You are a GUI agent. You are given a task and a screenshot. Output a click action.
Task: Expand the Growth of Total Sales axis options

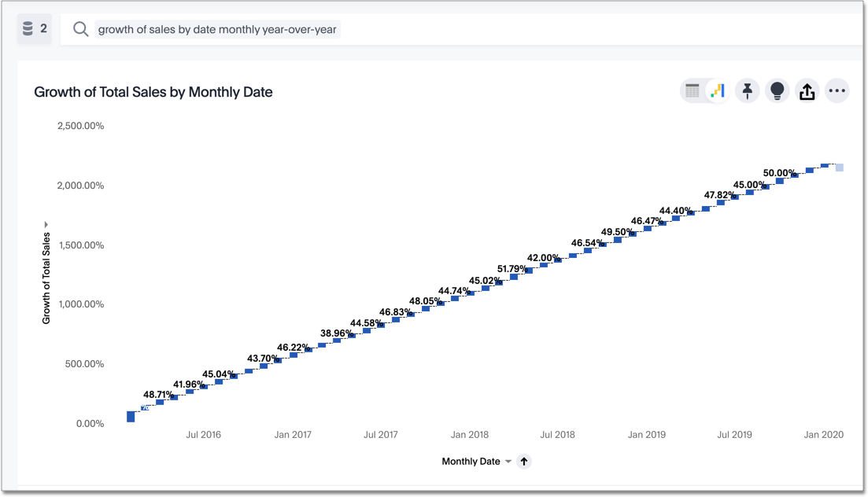[46, 224]
